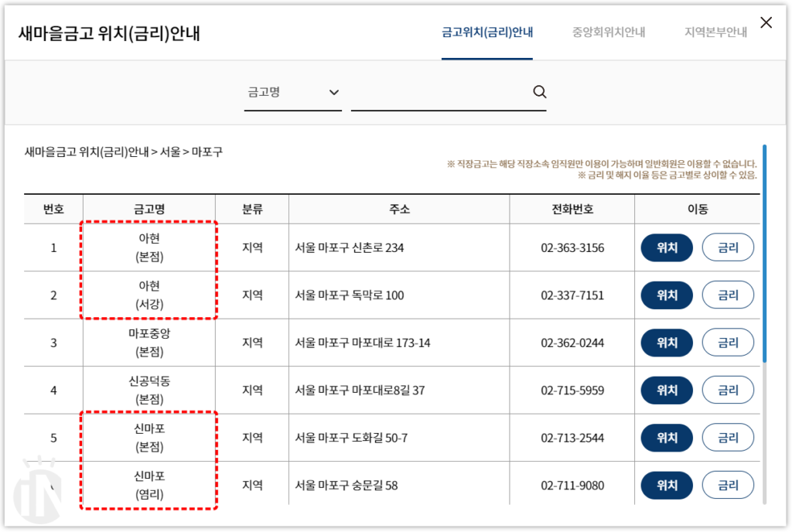Screen dimensions: 792x532
Task: Click 금리 button for 독막로 100
Action: [728, 295]
